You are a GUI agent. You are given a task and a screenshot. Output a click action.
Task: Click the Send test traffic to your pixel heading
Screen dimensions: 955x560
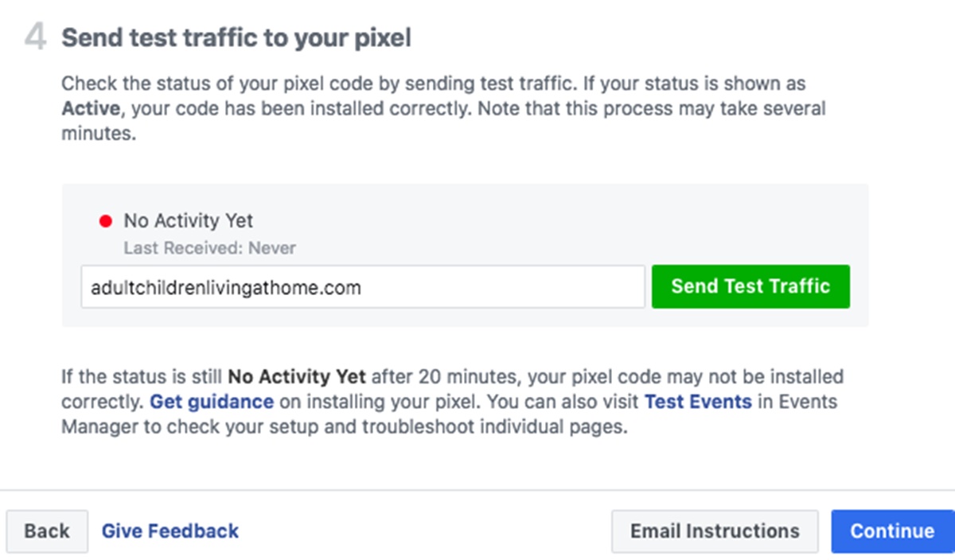tap(236, 37)
